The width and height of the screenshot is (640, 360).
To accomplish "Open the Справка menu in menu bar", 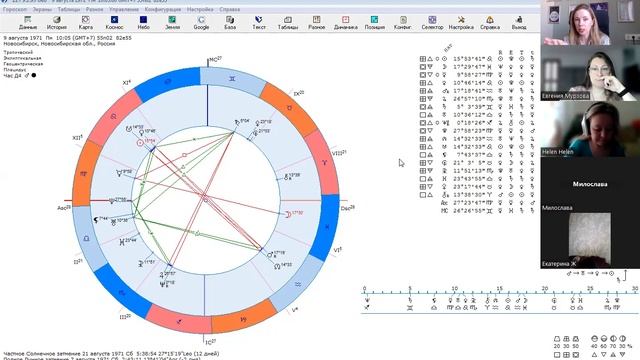I will point(229,9).
